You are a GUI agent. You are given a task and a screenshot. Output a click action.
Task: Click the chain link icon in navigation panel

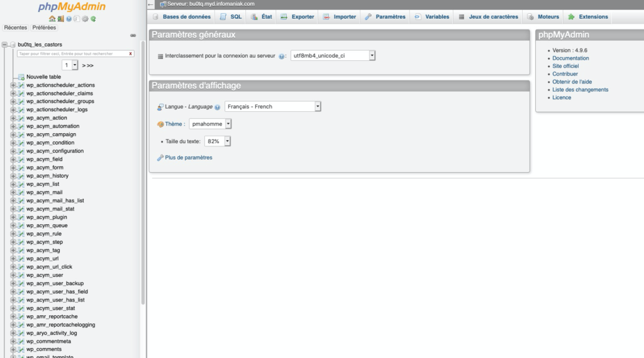pyautogui.click(x=133, y=36)
